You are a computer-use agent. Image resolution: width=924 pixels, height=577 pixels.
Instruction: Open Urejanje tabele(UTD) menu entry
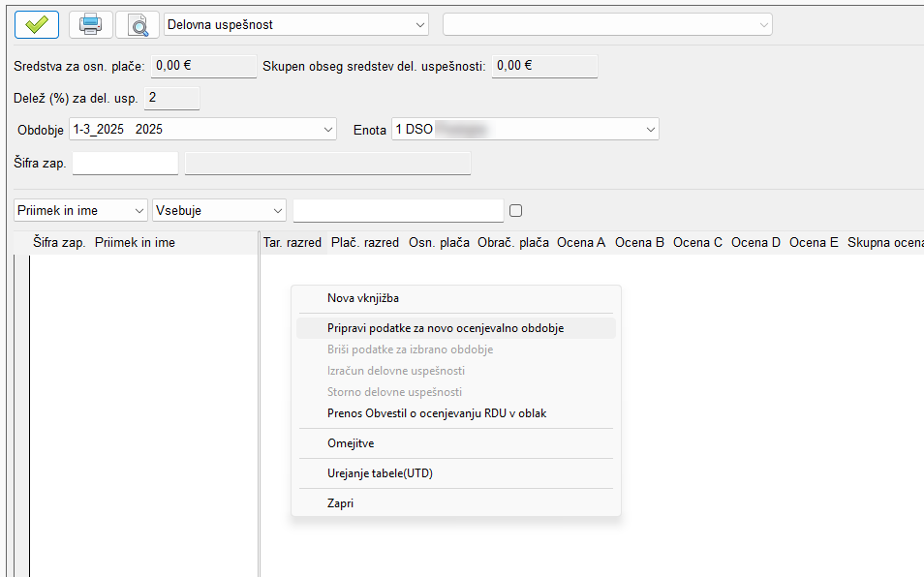pyautogui.click(x=456, y=473)
